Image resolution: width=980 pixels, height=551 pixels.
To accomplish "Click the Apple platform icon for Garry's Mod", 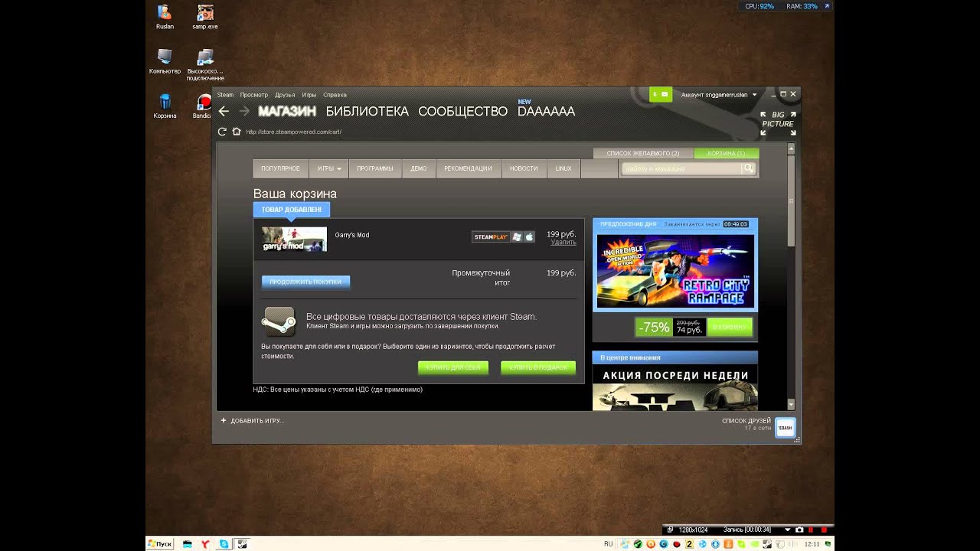I will (529, 237).
